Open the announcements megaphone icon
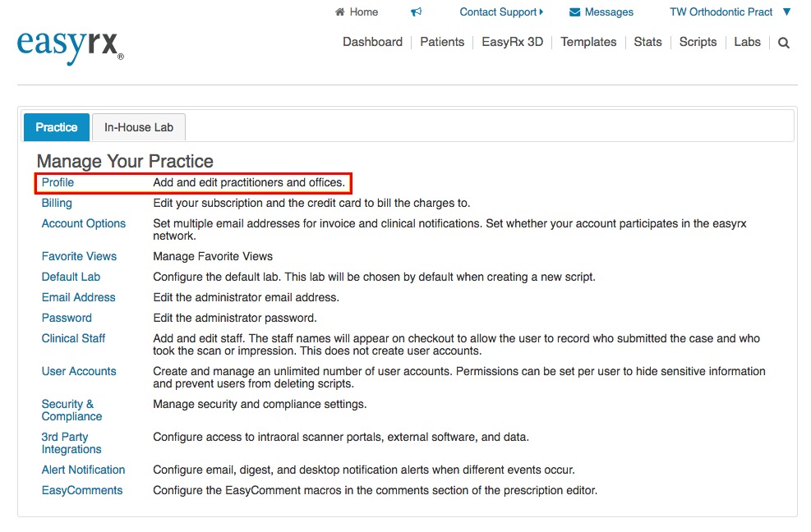The width and height of the screenshot is (811, 532). (x=417, y=11)
